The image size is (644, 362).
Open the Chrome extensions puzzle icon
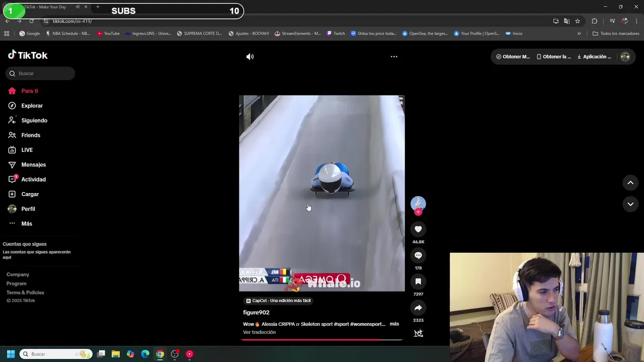[x=594, y=21]
